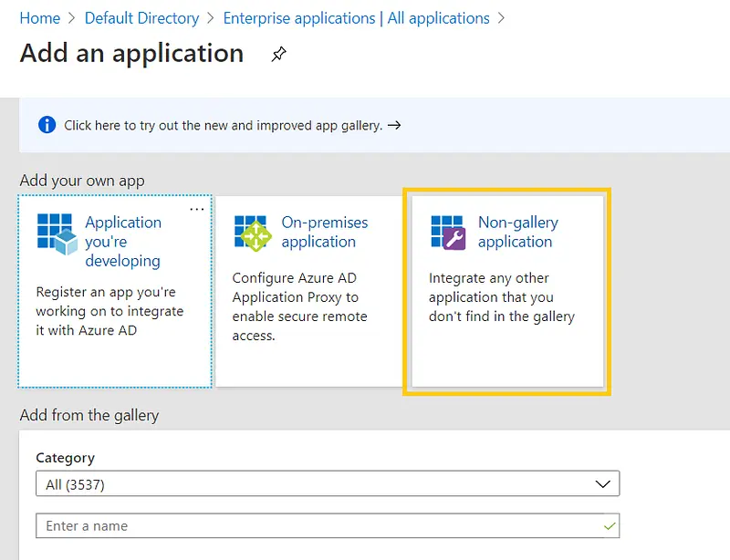
Task: Expand the Category dropdown chevron
Action: click(602, 484)
